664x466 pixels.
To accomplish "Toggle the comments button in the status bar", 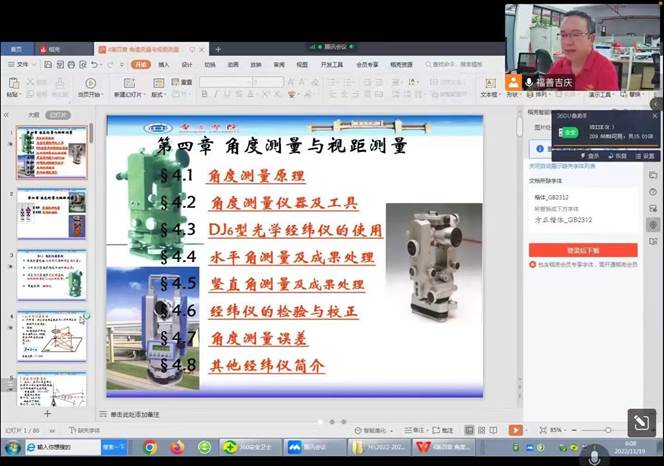I will coord(443,431).
